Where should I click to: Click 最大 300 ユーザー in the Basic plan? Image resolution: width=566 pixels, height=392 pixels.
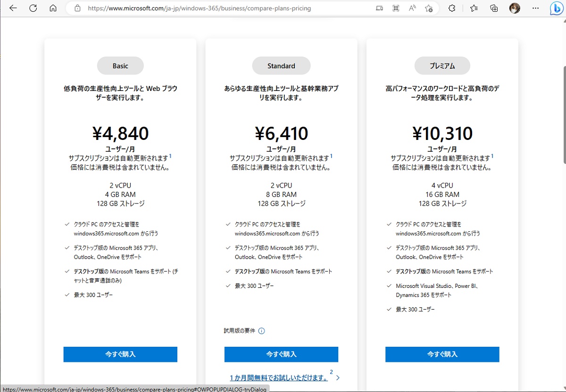pos(93,295)
